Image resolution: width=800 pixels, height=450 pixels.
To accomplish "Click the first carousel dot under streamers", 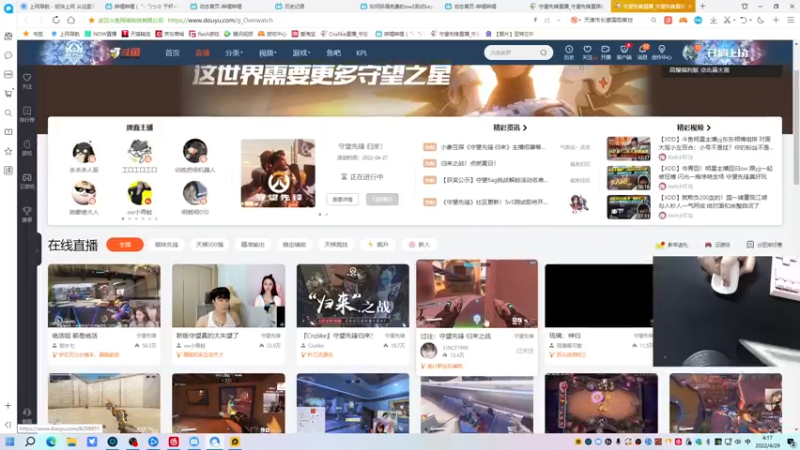I will tap(123, 219).
